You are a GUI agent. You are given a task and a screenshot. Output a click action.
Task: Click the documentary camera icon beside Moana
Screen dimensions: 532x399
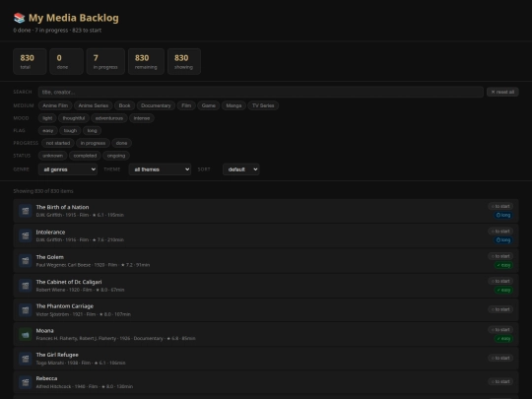pyautogui.click(x=25, y=335)
